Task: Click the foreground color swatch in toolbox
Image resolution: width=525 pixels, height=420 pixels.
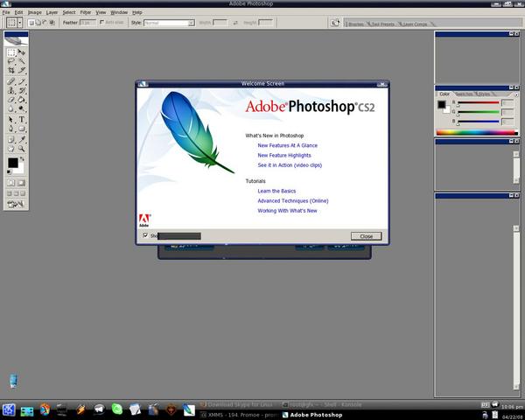Action: coord(13,163)
